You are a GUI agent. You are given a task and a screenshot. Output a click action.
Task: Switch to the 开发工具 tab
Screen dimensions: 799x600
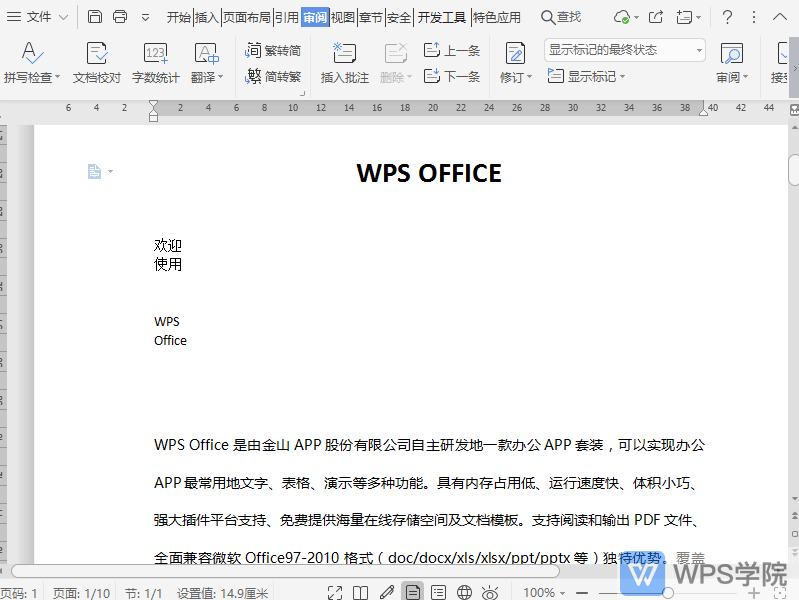441,17
